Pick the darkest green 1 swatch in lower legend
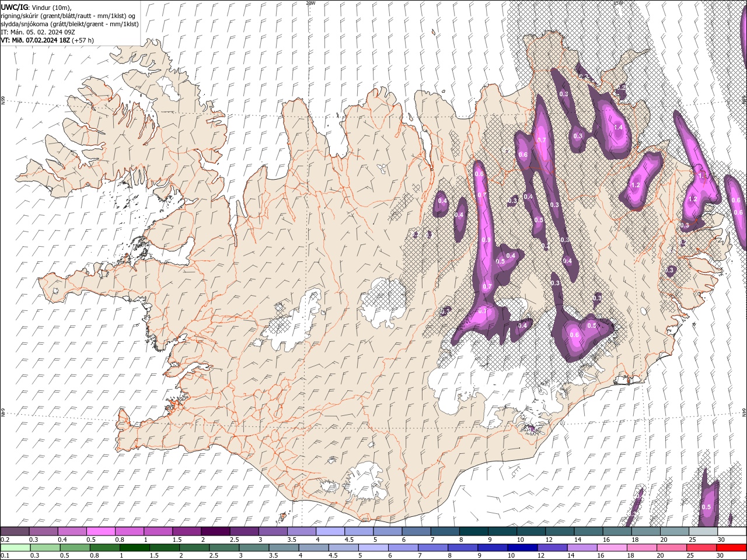747x560 pixels. pos(134,548)
